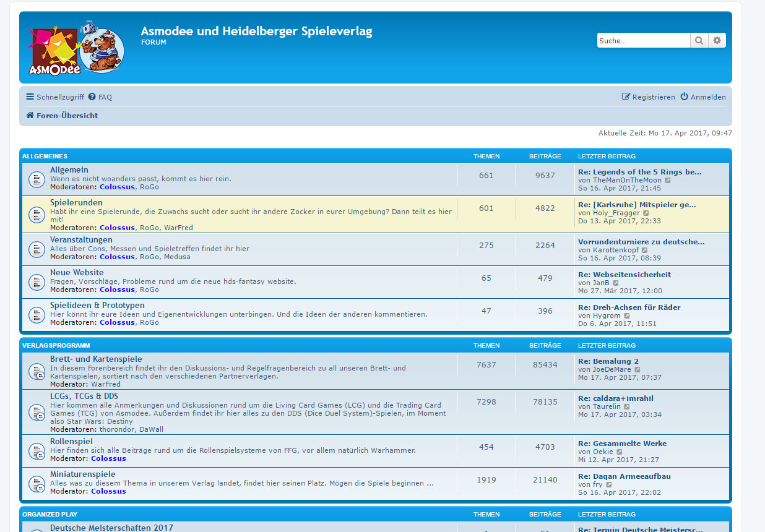View latest post icon after TheManOnTheMoon

coord(668,181)
